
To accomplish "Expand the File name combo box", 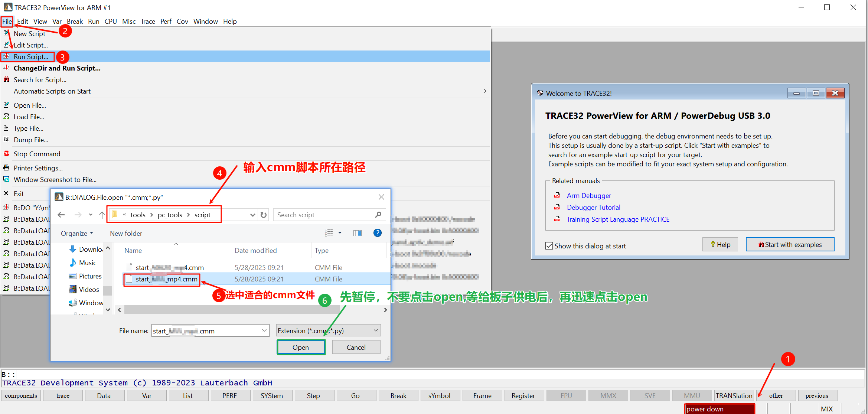I will pyautogui.click(x=265, y=330).
